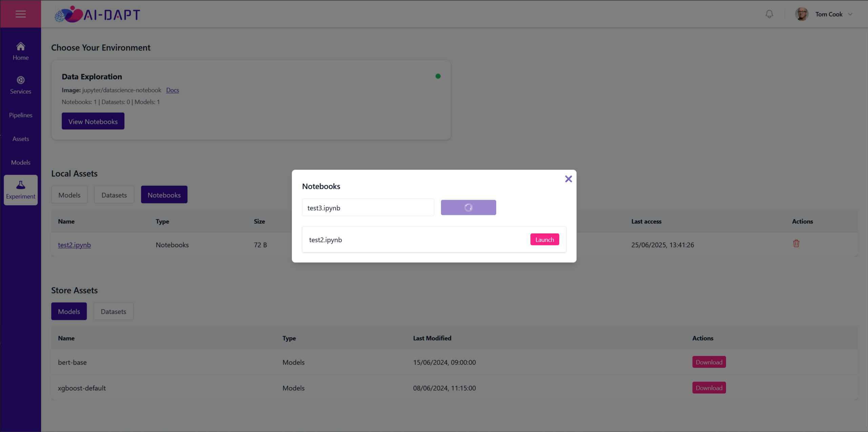The height and width of the screenshot is (432, 868).
Task: Click the xgboost-default name cell
Action: (82, 388)
